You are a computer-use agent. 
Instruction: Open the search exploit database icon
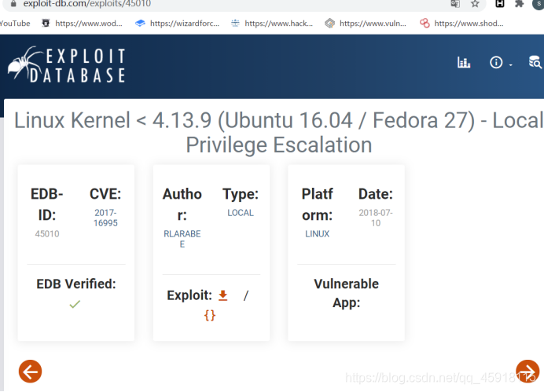pos(535,62)
